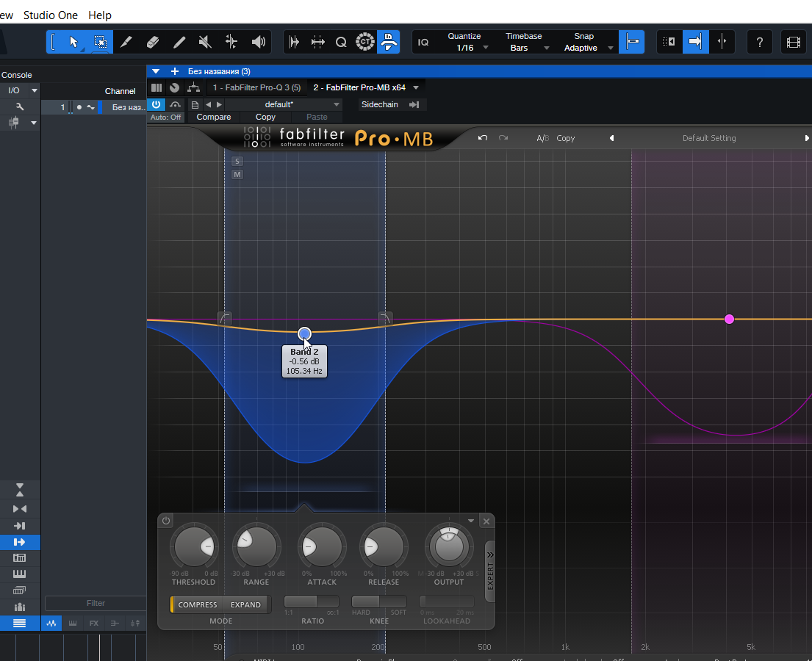Toggle Pro-MB A/B state
Viewport: 812px width, 661px height.
(542, 138)
